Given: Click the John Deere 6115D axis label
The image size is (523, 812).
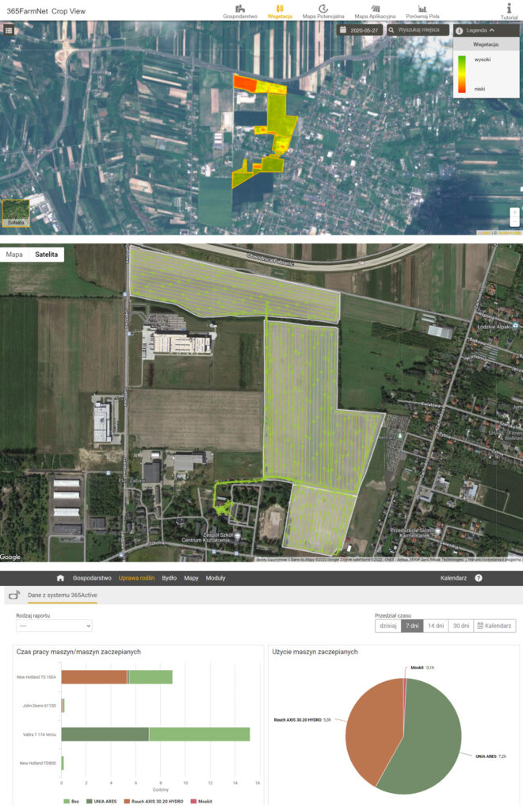Looking at the screenshot, I should (x=40, y=705).
